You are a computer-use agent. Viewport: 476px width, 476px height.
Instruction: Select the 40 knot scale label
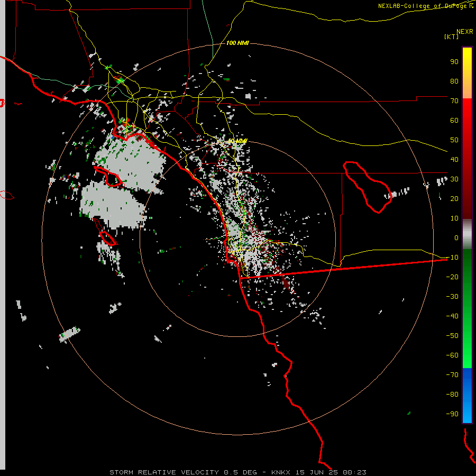tap(454, 159)
